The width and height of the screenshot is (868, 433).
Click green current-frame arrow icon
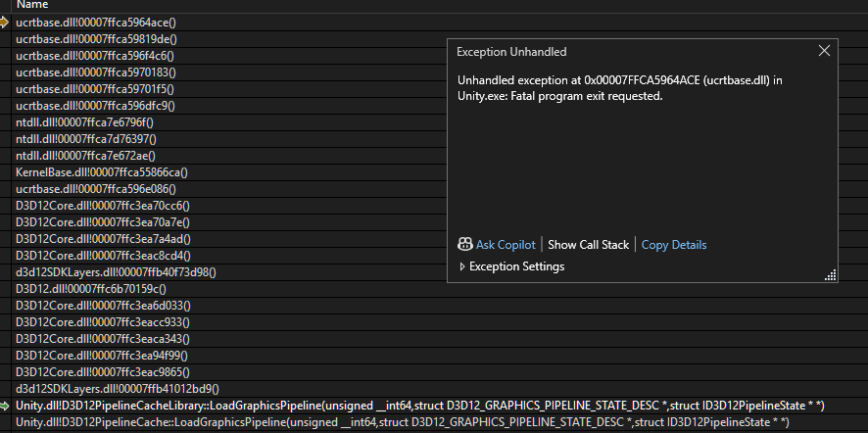point(5,406)
